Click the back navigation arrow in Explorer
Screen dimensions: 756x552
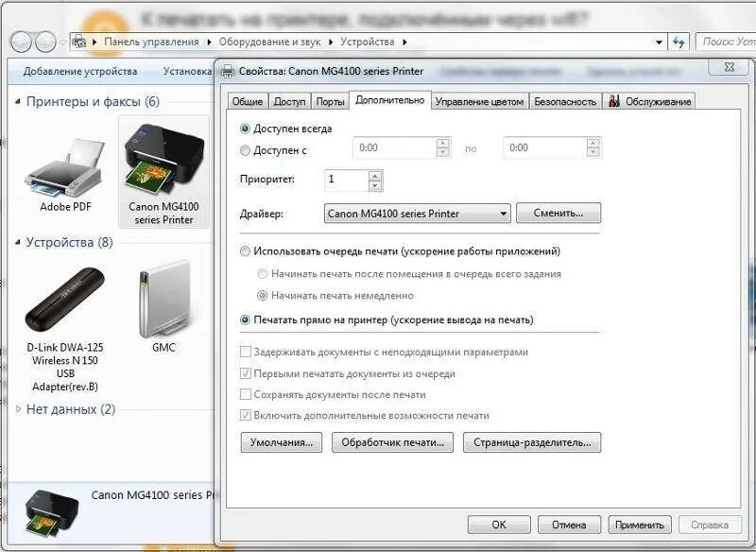21,43
